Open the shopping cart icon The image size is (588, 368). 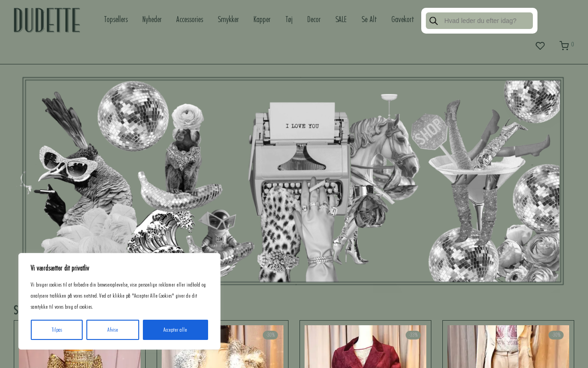pyautogui.click(x=565, y=46)
